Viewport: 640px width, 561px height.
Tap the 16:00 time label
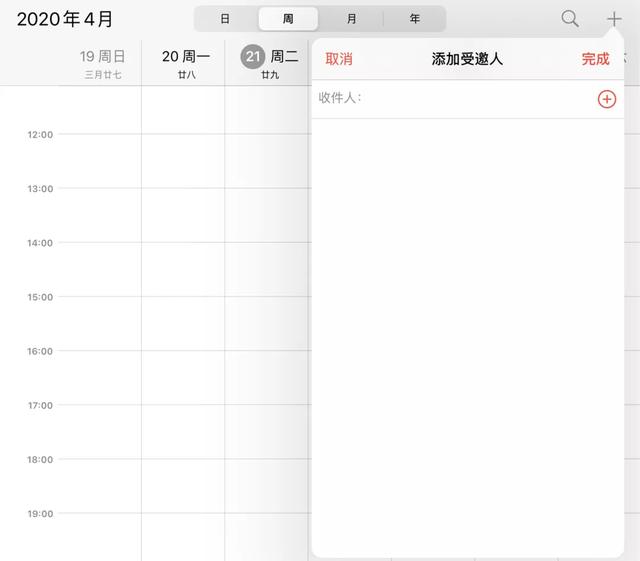pyautogui.click(x=40, y=352)
